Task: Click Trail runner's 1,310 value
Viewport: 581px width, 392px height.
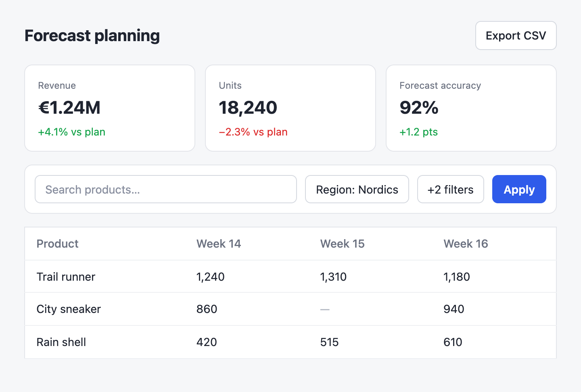Action: point(333,277)
